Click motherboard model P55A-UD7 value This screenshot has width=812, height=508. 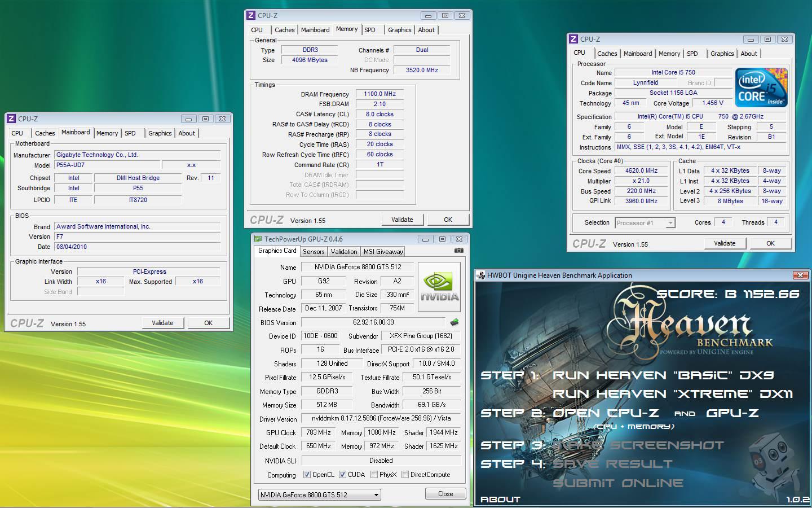pyautogui.click(x=106, y=165)
